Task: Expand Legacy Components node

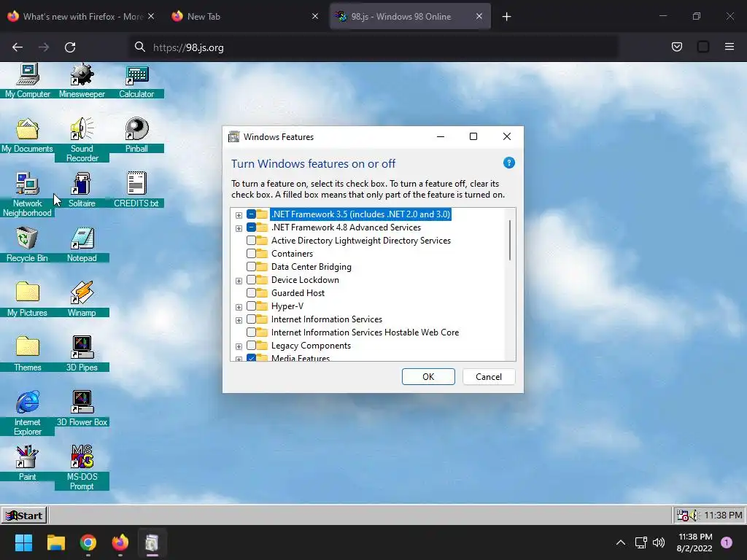Action: (239, 346)
